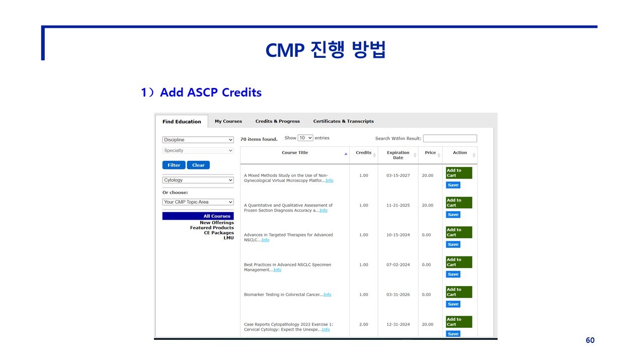Add Best Practices NSCLC course to cart

(x=459, y=262)
